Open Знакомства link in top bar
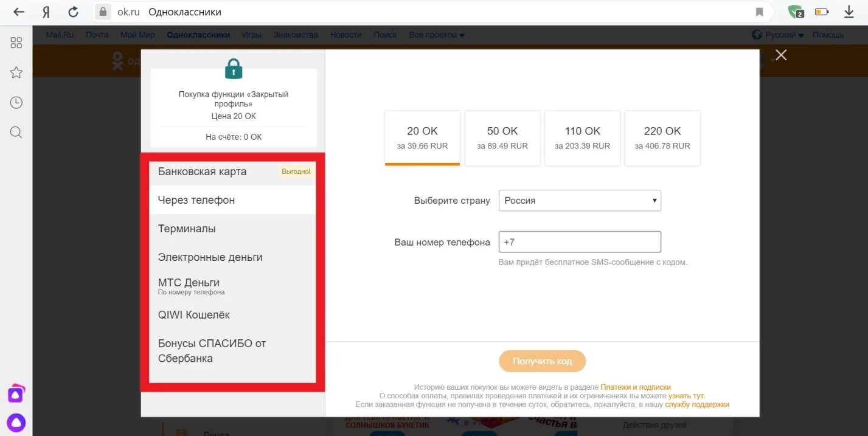Image resolution: width=868 pixels, height=436 pixels. pos(296,35)
